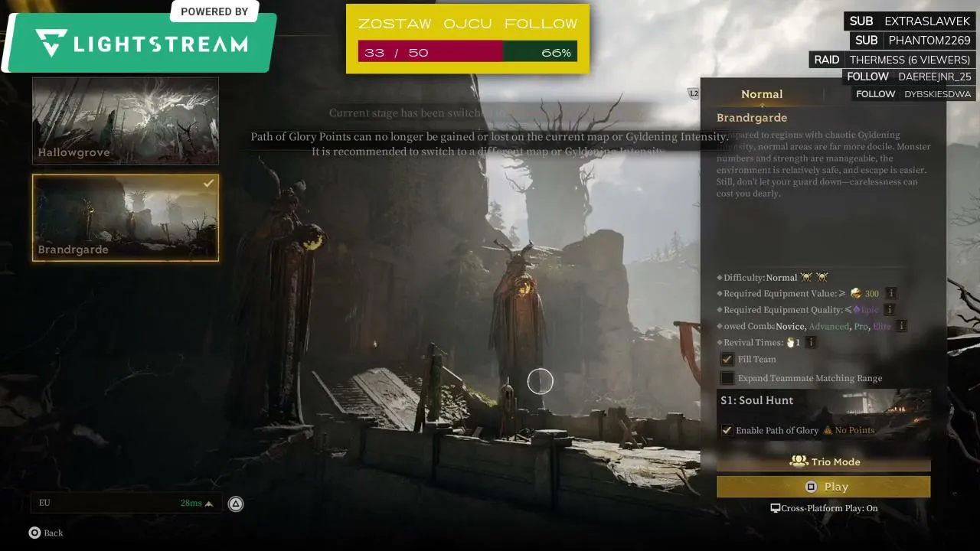Go Back using the circle button
Viewport: 980px width, 551px height.
pos(46,533)
